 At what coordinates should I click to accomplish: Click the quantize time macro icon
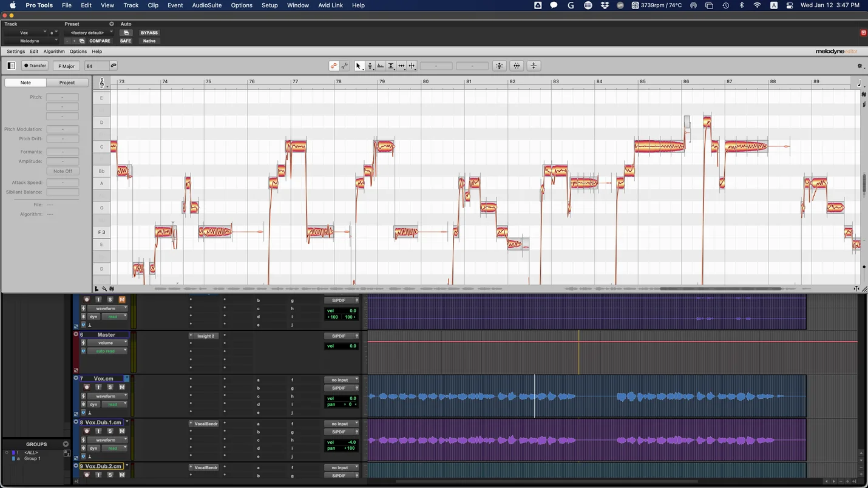click(x=517, y=66)
